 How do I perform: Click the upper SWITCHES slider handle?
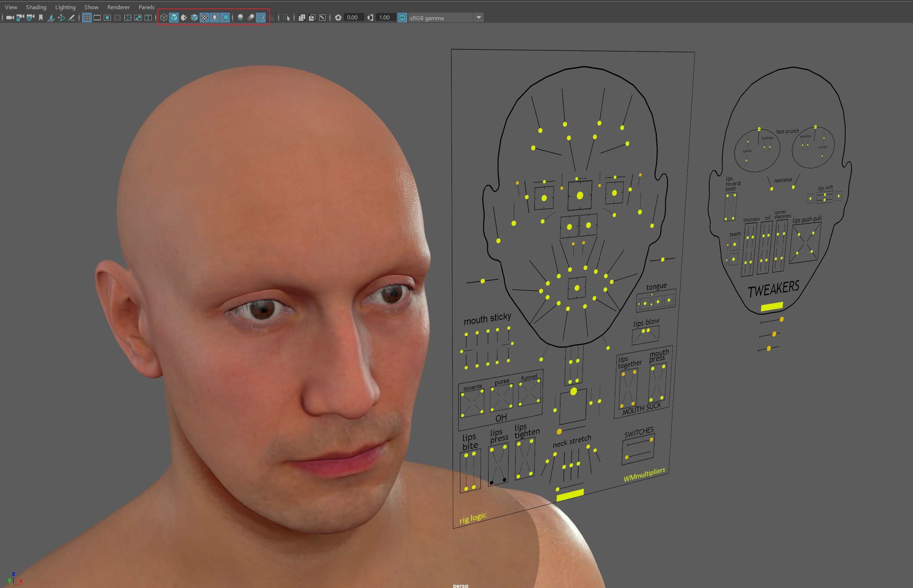click(651, 440)
